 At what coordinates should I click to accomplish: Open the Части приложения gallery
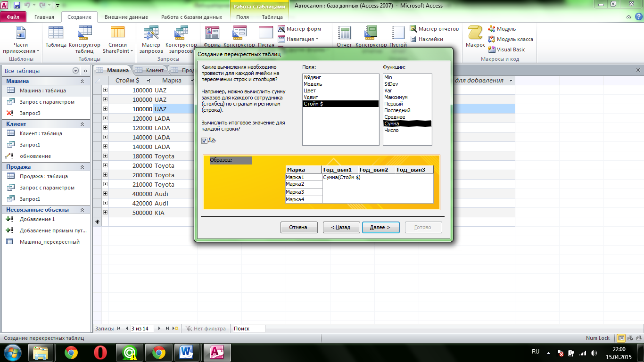21,40
